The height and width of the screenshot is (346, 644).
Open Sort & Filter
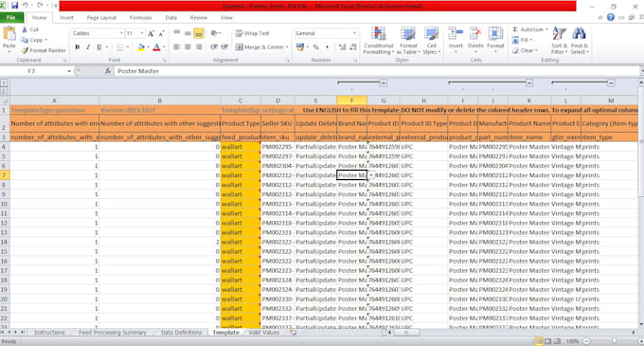click(x=559, y=40)
